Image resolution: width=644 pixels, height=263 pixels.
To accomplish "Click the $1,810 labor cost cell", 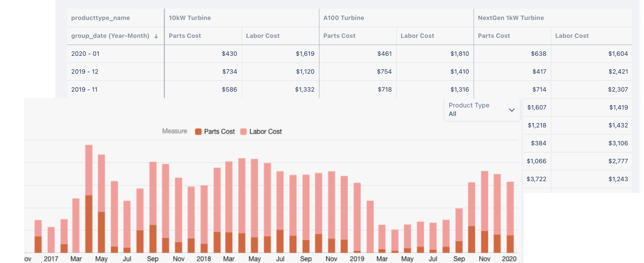I will (459, 54).
